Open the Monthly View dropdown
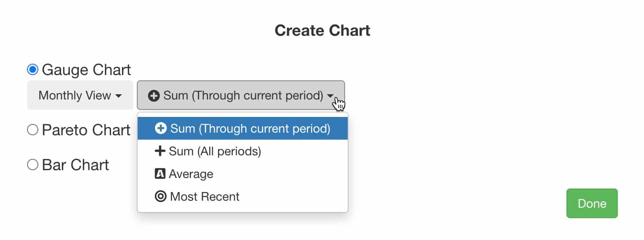Screen dimensions: 644x240 click(80, 95)
